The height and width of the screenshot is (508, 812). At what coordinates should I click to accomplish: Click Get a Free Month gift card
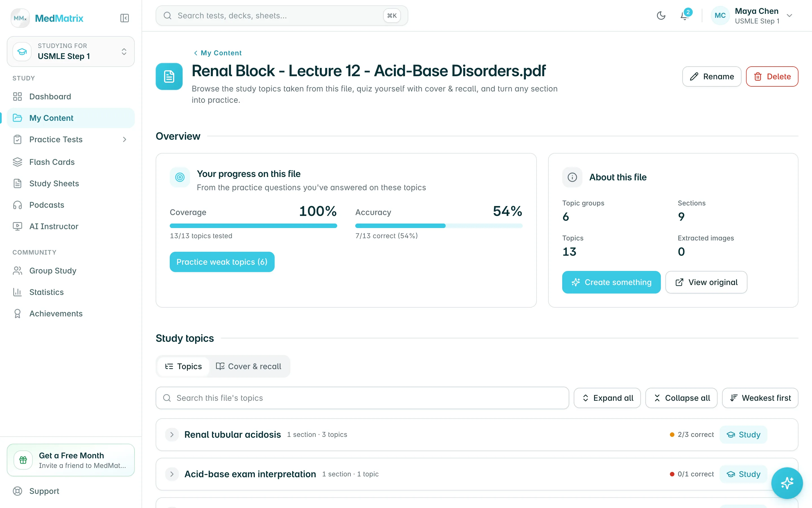pyautogui.click(x=71, y=460)
